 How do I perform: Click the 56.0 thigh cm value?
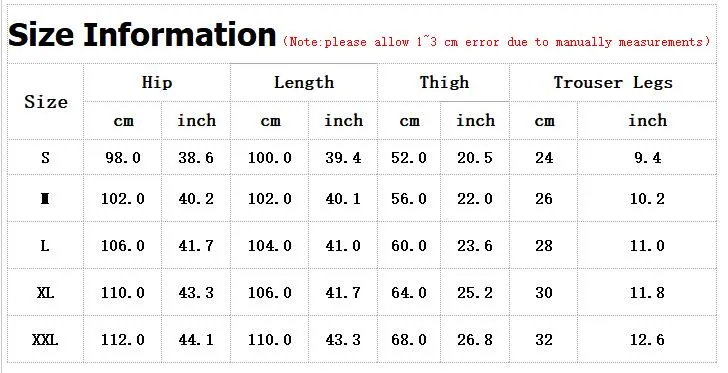point(409,199)
